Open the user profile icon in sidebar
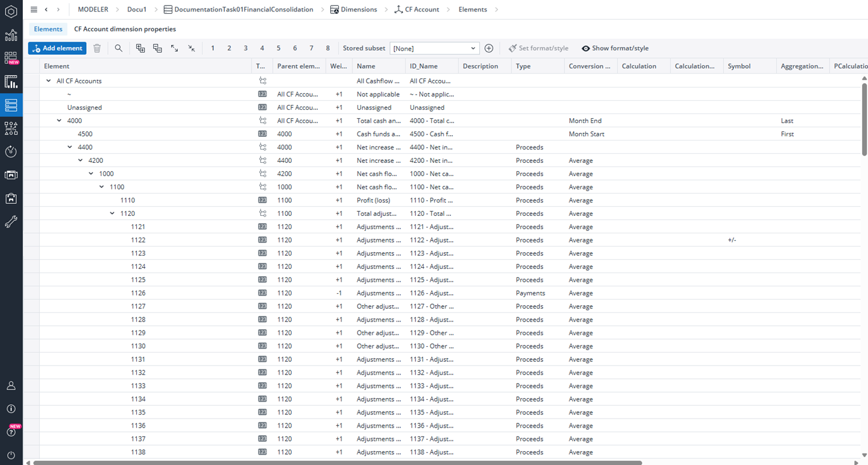This screenshot has height=465, width=868. (x=11, y=386)
